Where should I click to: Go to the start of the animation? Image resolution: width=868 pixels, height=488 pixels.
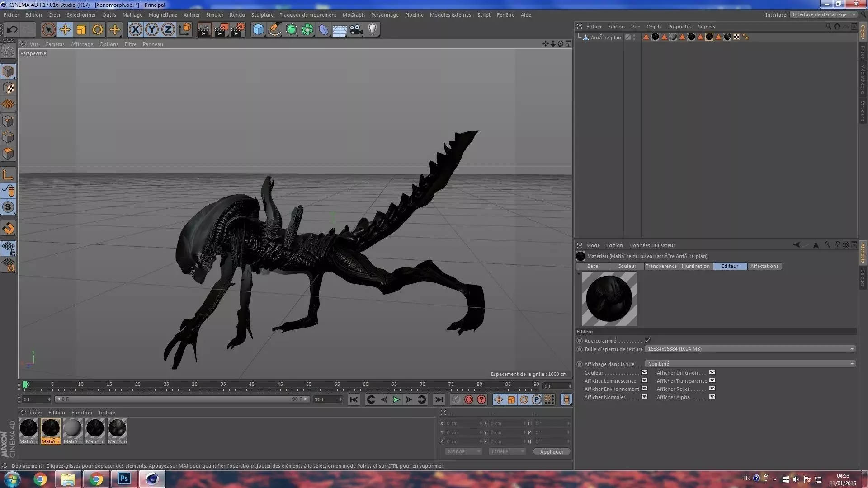click(354, 399)
